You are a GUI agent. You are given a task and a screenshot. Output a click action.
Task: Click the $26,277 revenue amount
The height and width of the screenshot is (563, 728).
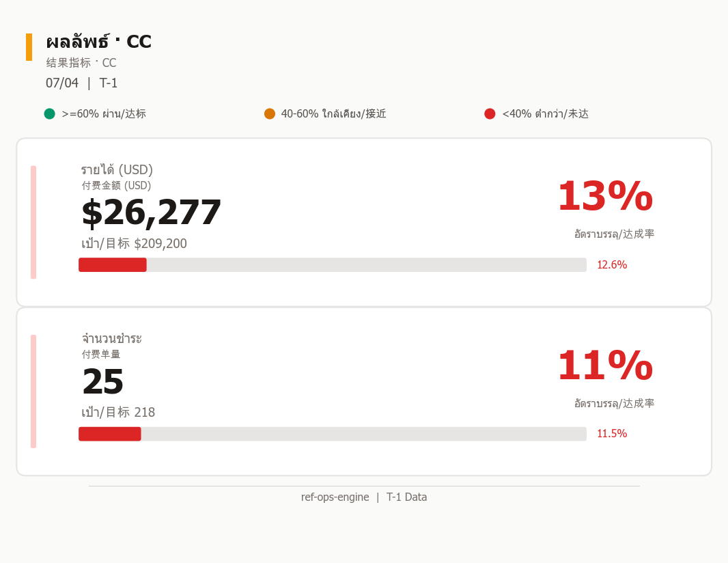pyautogui.click(x=152, y=212)
